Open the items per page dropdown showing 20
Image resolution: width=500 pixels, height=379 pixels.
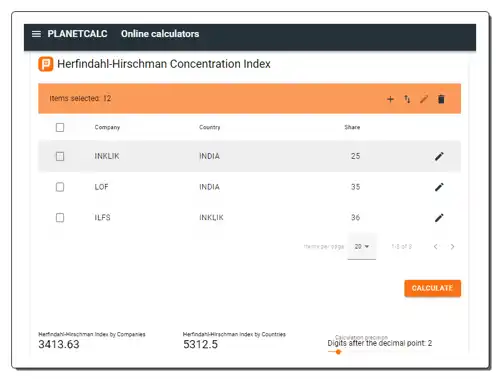pos(362,247)
